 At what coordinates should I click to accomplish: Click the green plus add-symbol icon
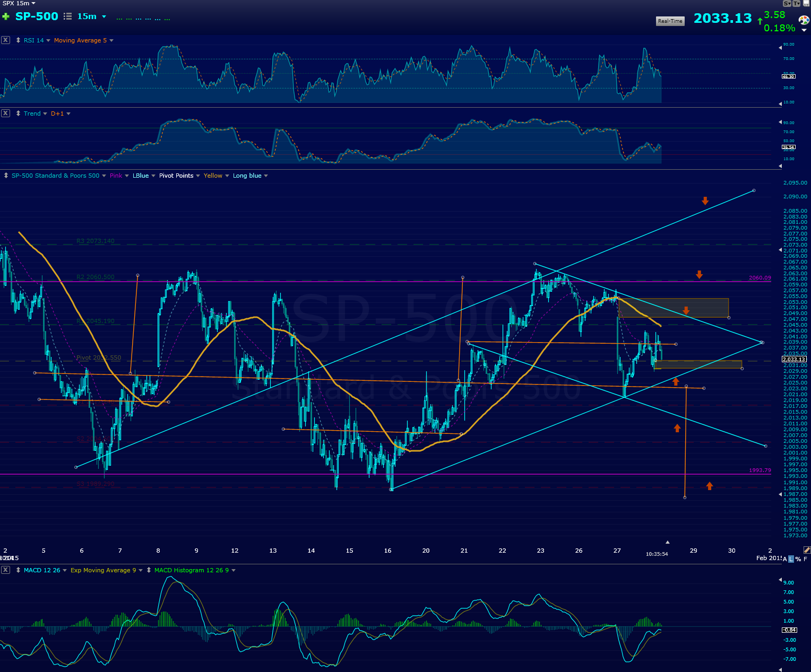(x=6, y=17)
